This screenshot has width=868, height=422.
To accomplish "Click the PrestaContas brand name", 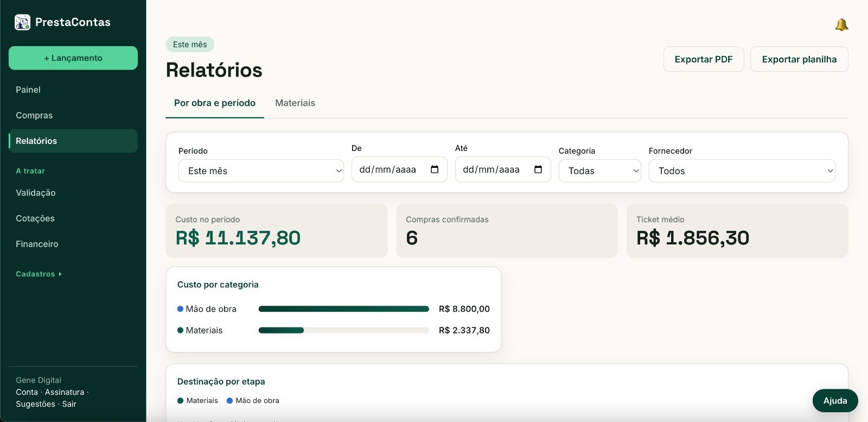I will tap(73, 22).
